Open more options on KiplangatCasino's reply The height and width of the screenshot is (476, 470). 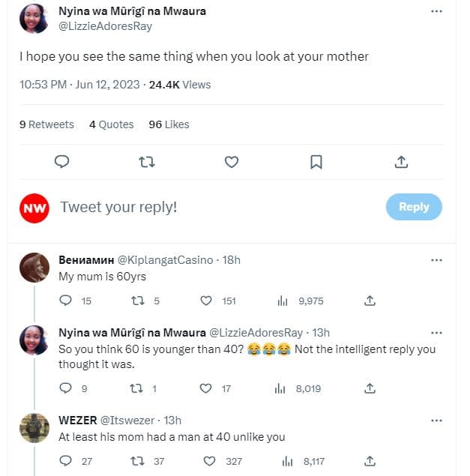tap(436, 260)
